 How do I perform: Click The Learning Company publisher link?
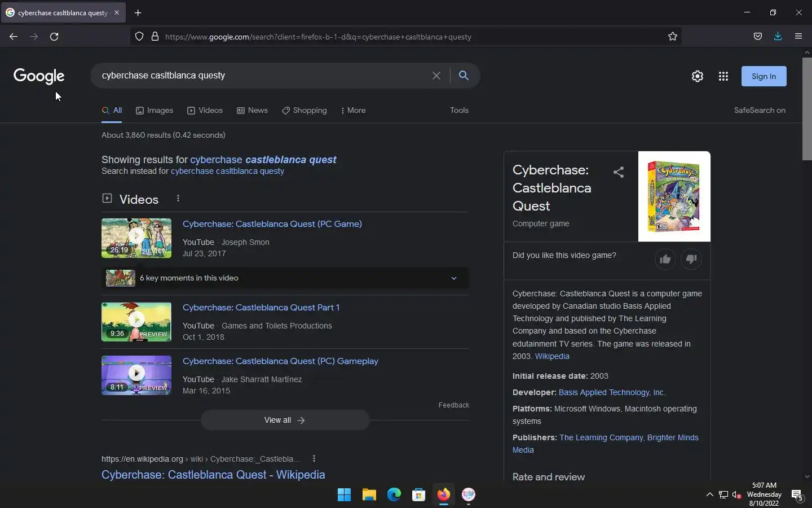click(x=601, y=437)
